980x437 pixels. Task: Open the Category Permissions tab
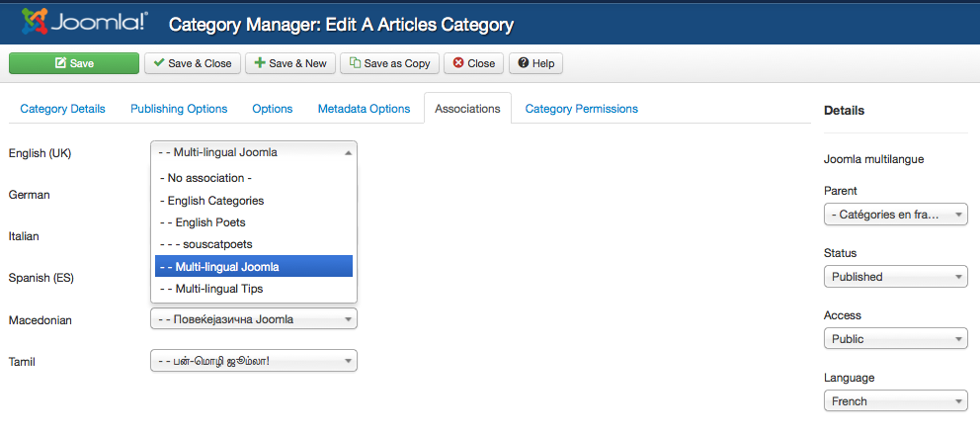click(x=581, y=109)
